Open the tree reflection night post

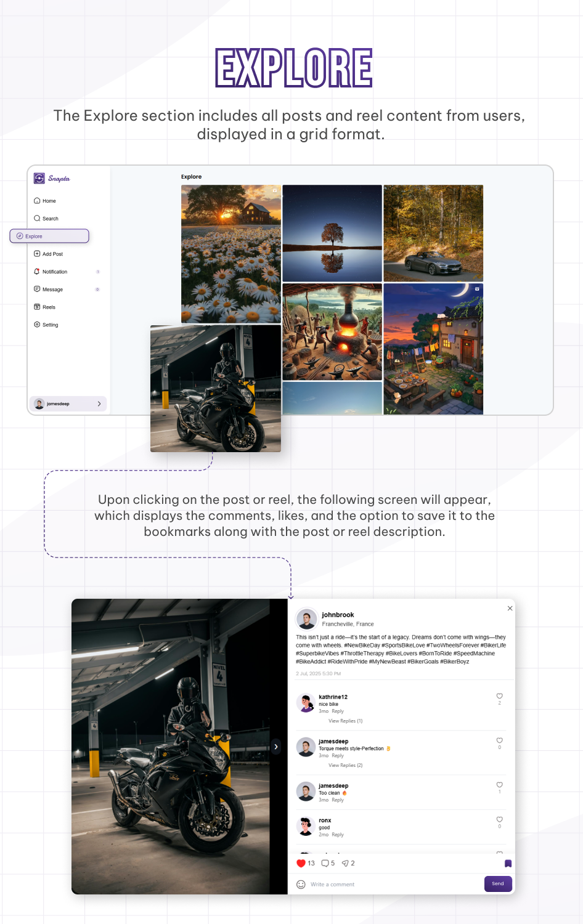click(x=332, y=233)
